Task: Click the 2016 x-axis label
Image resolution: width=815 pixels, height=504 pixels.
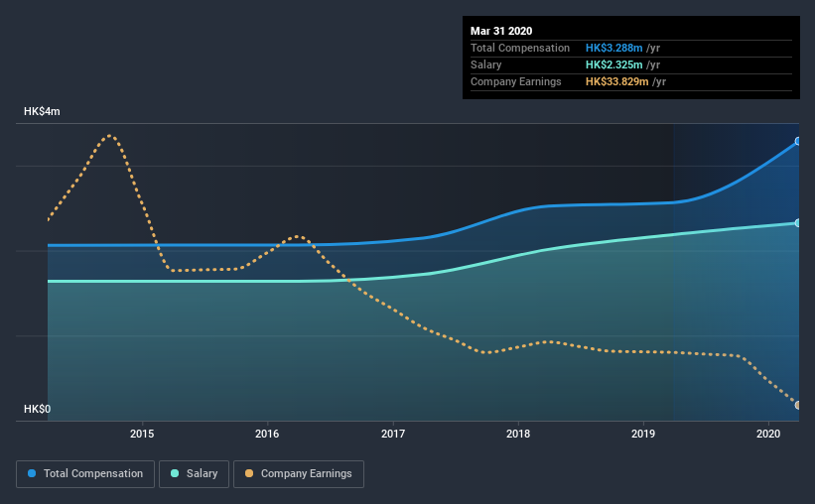Action: pos(267,434)
